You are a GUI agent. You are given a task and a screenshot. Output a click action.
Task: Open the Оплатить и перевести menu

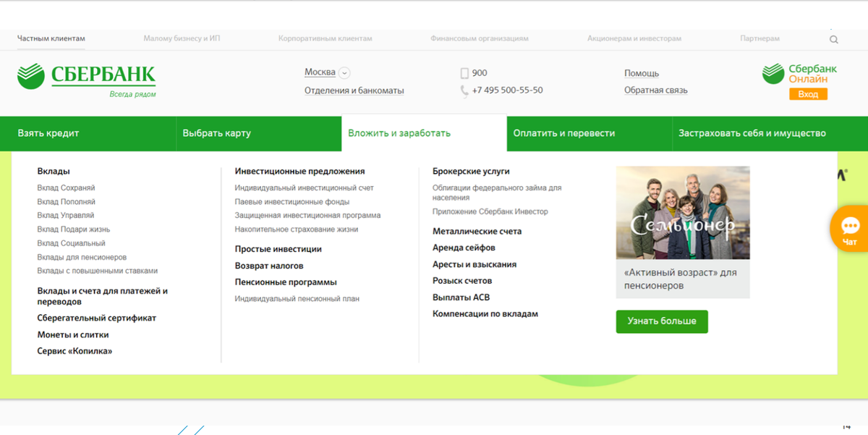coord(590,133)
